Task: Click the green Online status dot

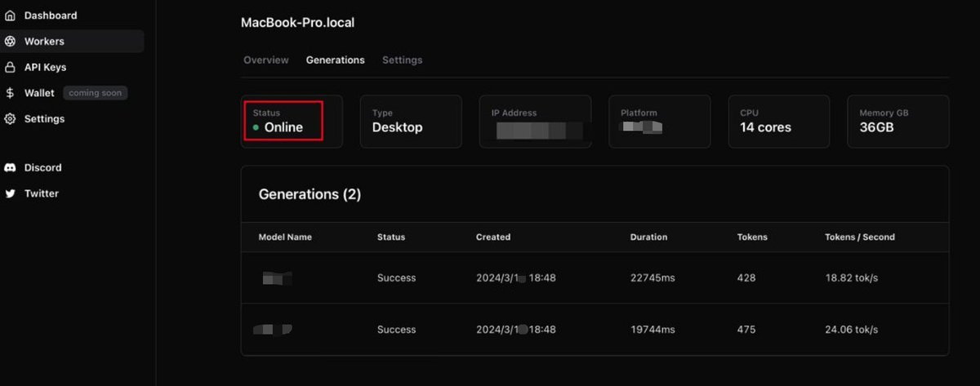Action: coord(256,128)
